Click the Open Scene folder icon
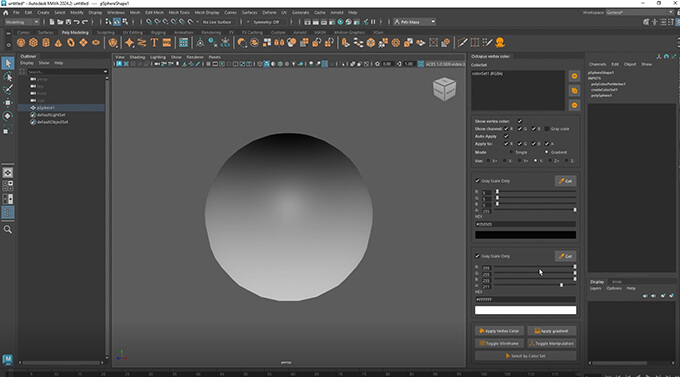The height and width of the screenshot is (377, 680). pyautogui.click(x=60, y=22)
